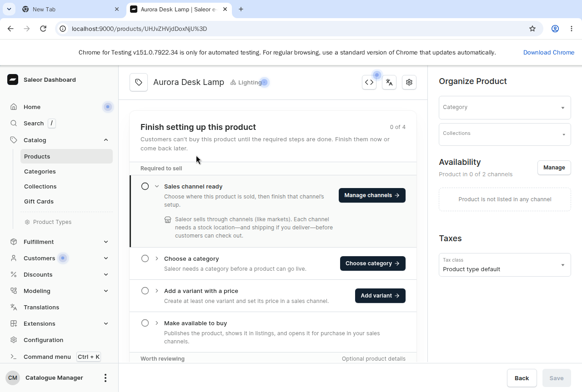Click the Home icon in sidebar
The image size is (582, 392).
(x=14, y=107)
